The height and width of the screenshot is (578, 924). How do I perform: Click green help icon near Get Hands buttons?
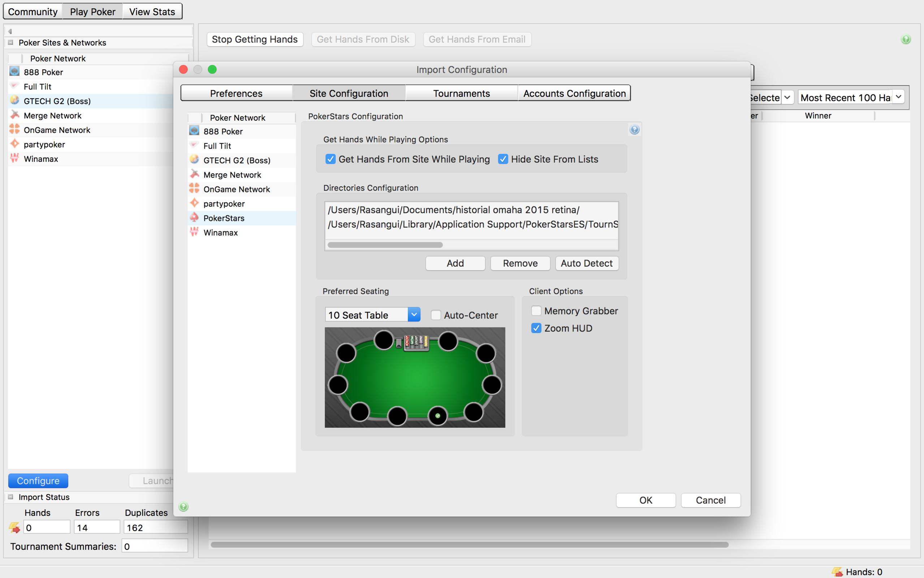point(906,39)
